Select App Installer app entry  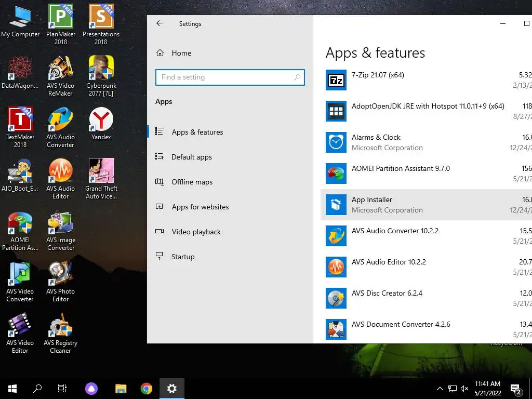tap(426, 205)
